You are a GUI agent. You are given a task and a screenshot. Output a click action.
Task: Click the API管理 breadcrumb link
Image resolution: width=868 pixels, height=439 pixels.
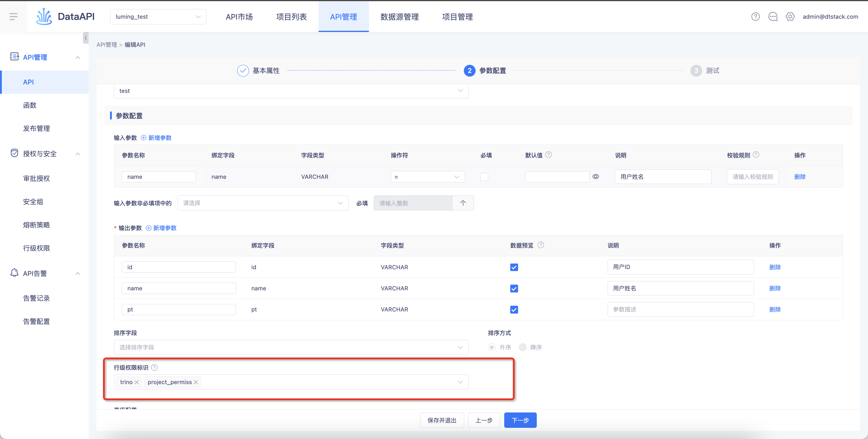[x=106, y=45]
